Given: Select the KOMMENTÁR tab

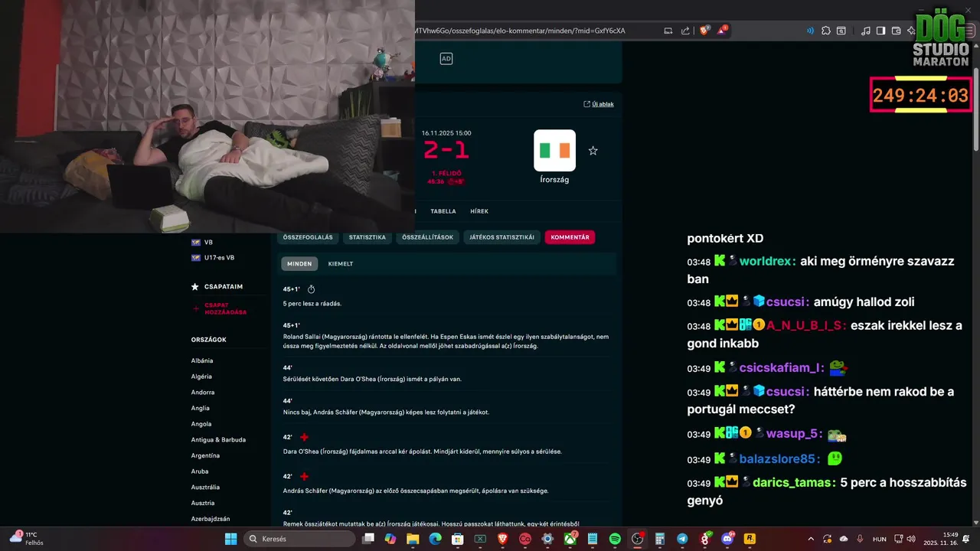Looking at the screenshot, I should point(570,237).
